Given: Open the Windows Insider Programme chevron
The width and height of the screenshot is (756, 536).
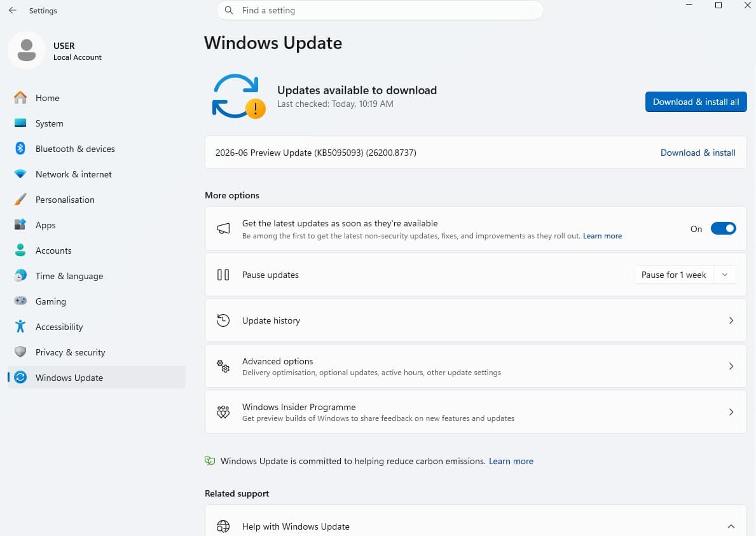Looking at the screenshot, I should click(x=731, y=411).
